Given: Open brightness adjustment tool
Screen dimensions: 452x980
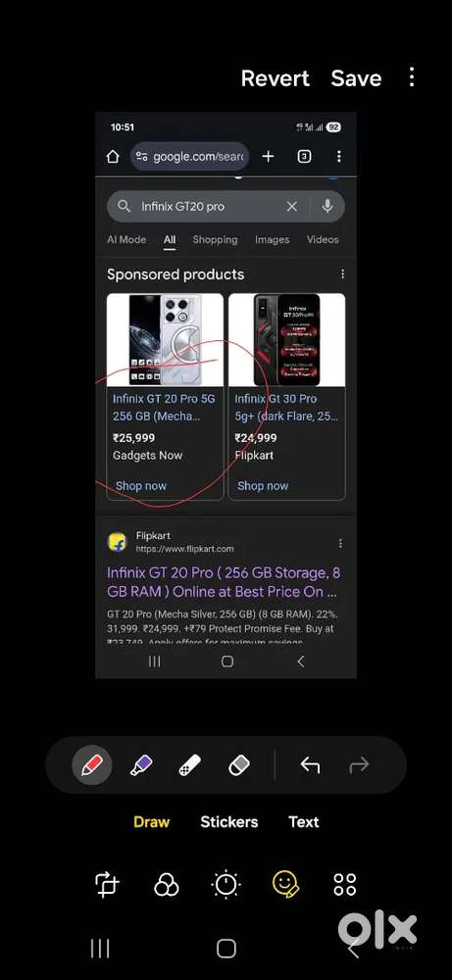Looking at the screenshot, I should point(226,885).
